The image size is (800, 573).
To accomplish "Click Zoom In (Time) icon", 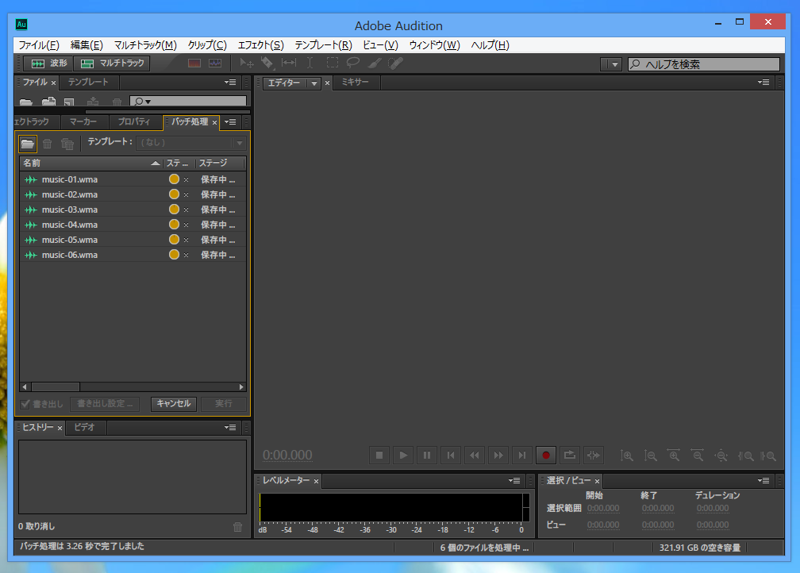I will tap(674, 456).
